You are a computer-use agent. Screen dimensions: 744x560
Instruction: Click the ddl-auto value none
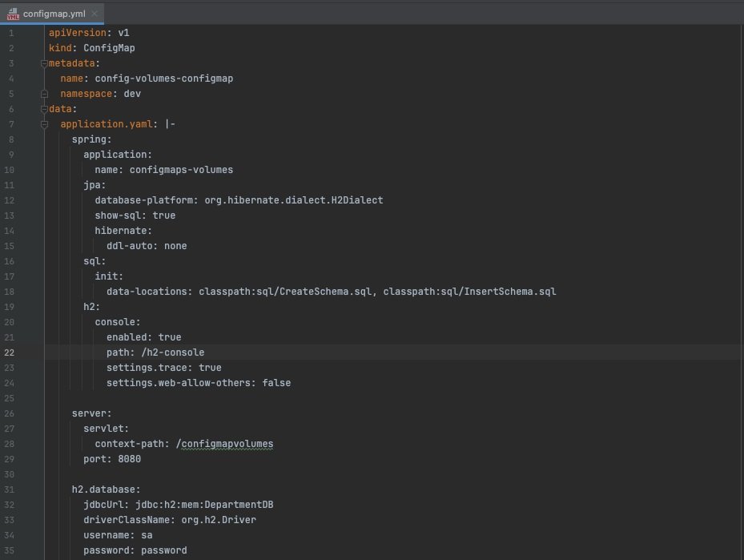175,246
